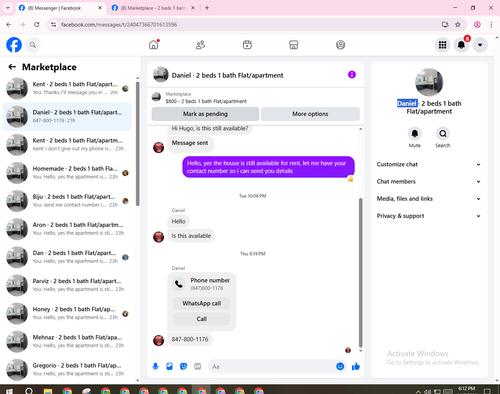Viewport: 500px width, 394px height.
Task: Open Windows Start button
Action: 9,391
